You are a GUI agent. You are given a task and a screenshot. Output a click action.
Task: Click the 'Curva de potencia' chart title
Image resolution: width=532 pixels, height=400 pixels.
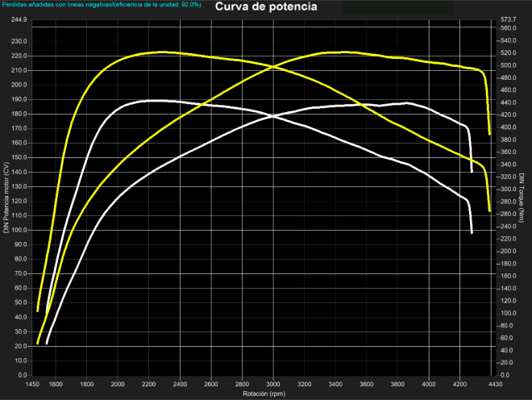point(266,7)
